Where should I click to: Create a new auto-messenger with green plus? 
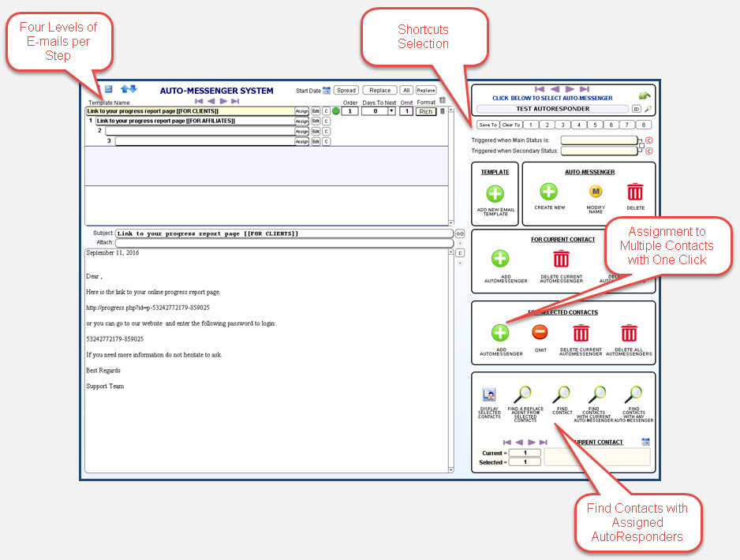(548, 192)
